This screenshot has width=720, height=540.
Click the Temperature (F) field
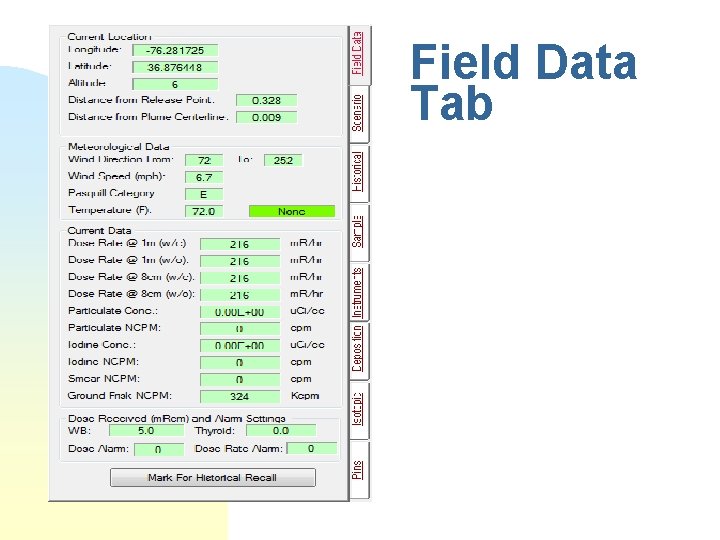tap(204, 212)
